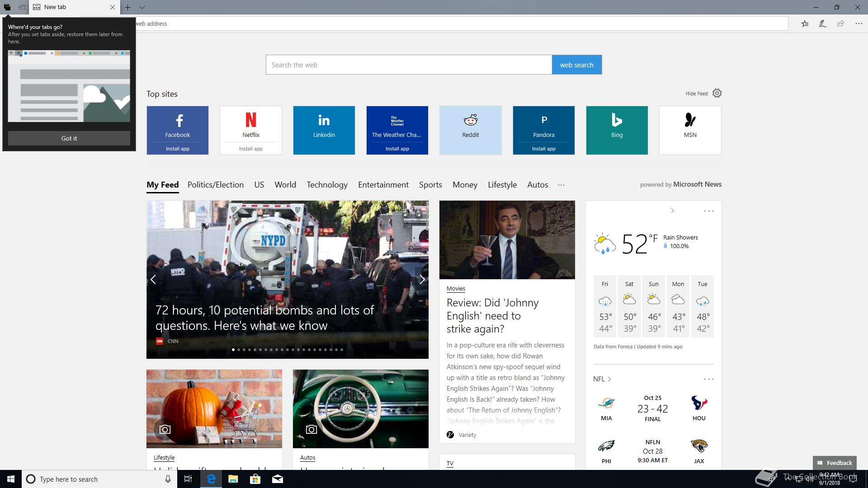The width and height of the screenshot is (868, 488).
Task: Click the Add notes pen icon
Action: 823,23
